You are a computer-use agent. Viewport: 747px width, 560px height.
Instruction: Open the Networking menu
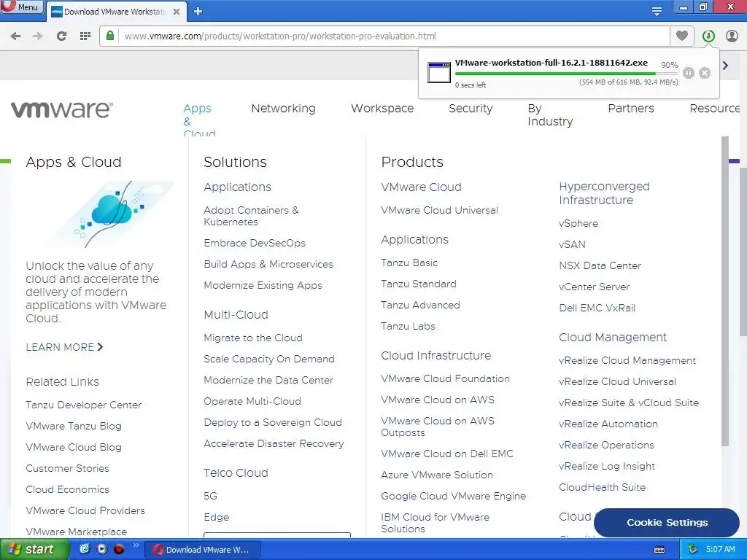(284, 109)
